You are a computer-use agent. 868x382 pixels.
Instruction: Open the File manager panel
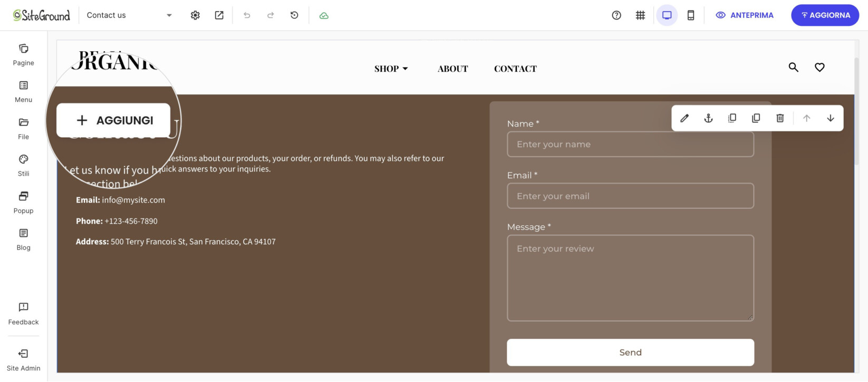23,129
